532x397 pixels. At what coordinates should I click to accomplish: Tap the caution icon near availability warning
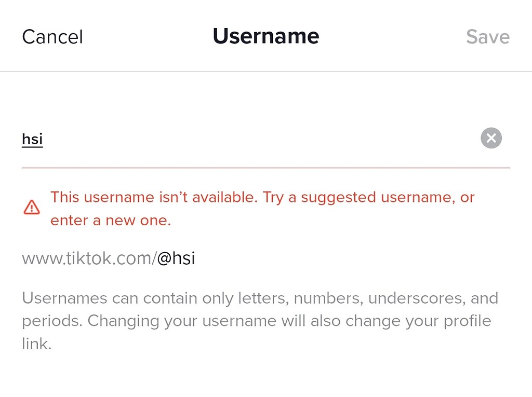(x=31, y=207)
